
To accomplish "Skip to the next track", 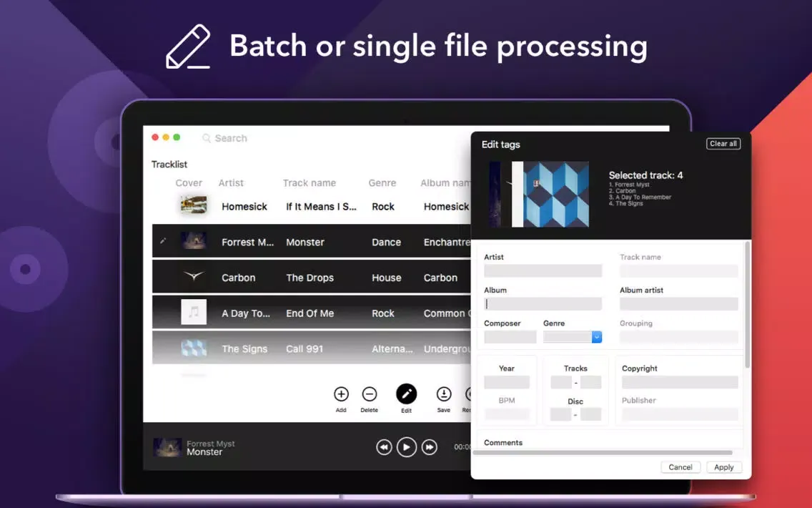I will tap(429, 447).
